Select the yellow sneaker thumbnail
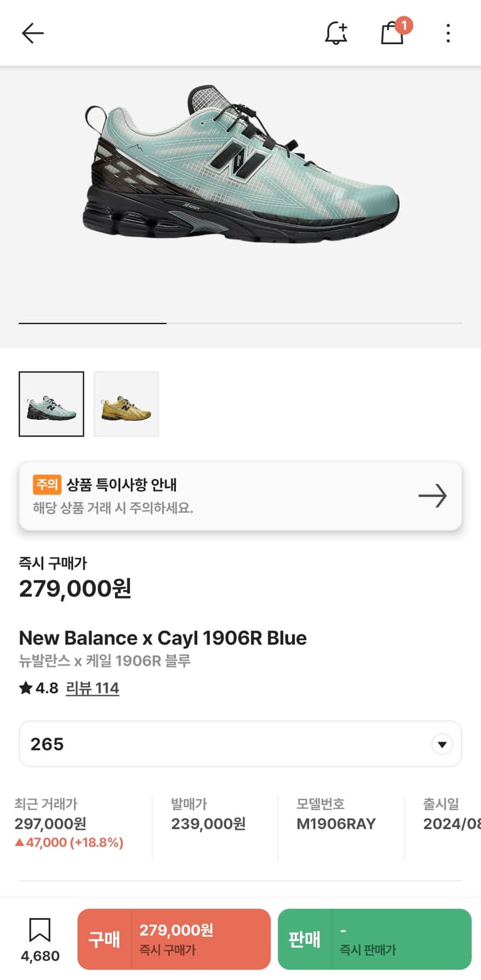Image resolution: width=481 pixels, height=980 pixels. [x=126, y=404]
